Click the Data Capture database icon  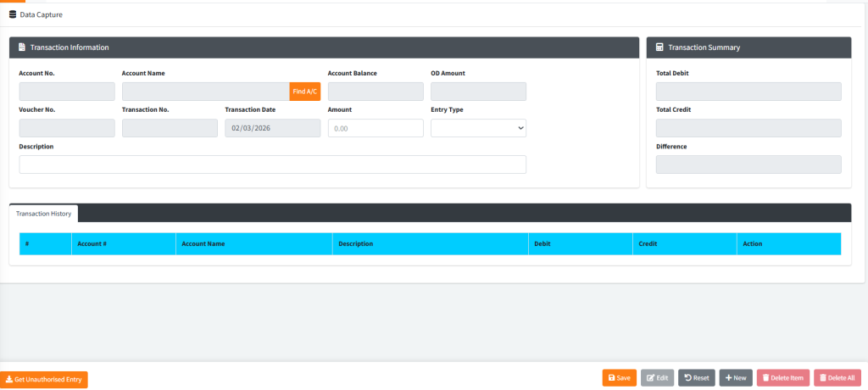point(13,14)
